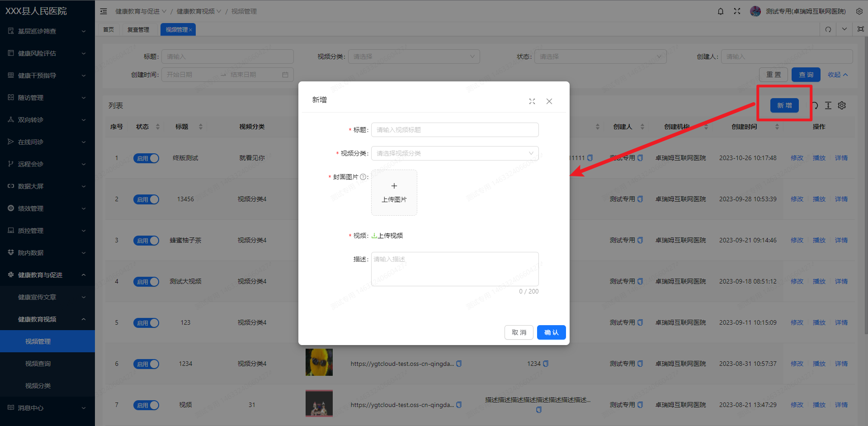Enter fullscreen using the expand arrows icon
Viewport: 868px width, 426px height.
tap(737, 11)
